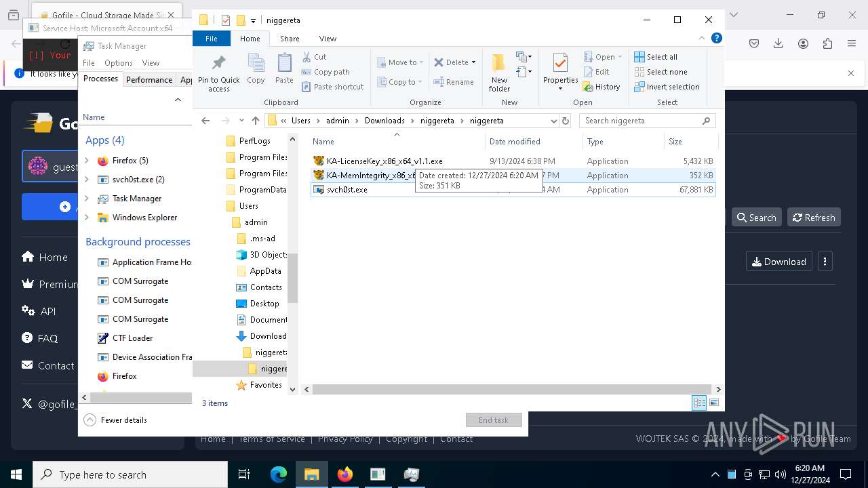The width and height of the screenshot is (868, 488).
Task: Click Paste shortcut command
Action: (x=332, y=87)
